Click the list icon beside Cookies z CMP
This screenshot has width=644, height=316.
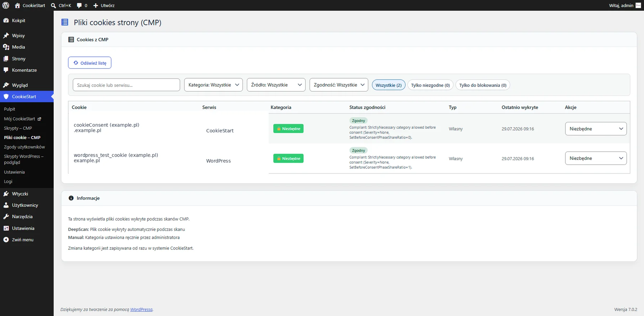(x=71, y=40)
